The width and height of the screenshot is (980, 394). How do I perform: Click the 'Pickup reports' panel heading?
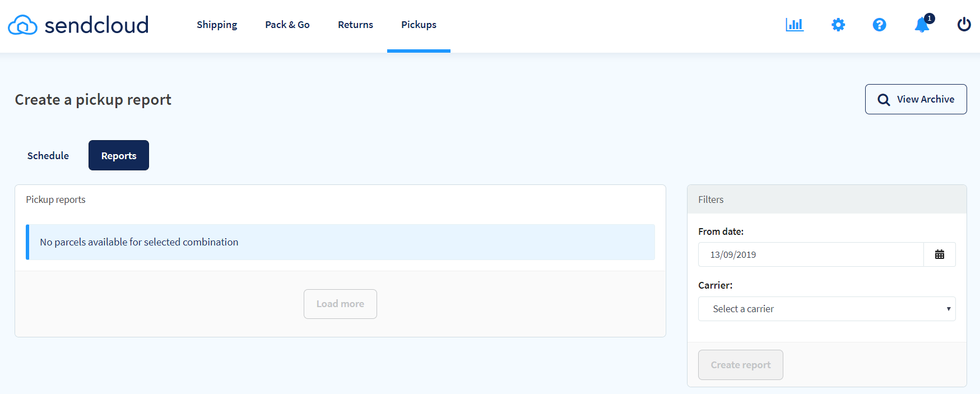pyautogui.click(x=55, y=200)
